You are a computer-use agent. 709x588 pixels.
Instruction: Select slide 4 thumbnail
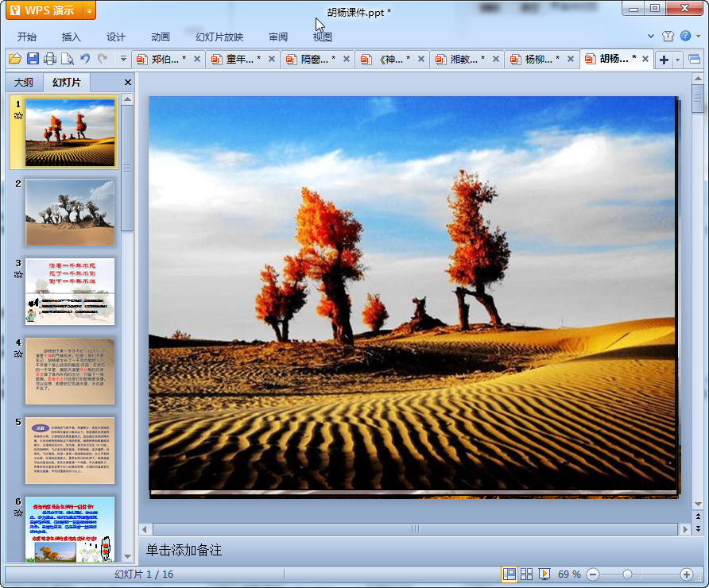[70, 371]
